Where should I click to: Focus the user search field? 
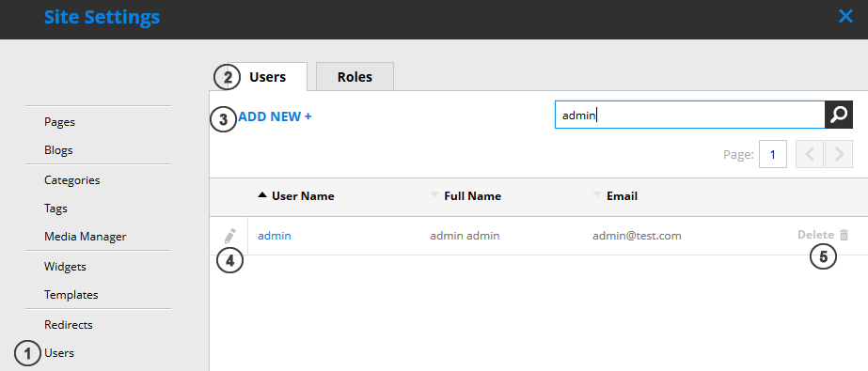pos(689,115)
